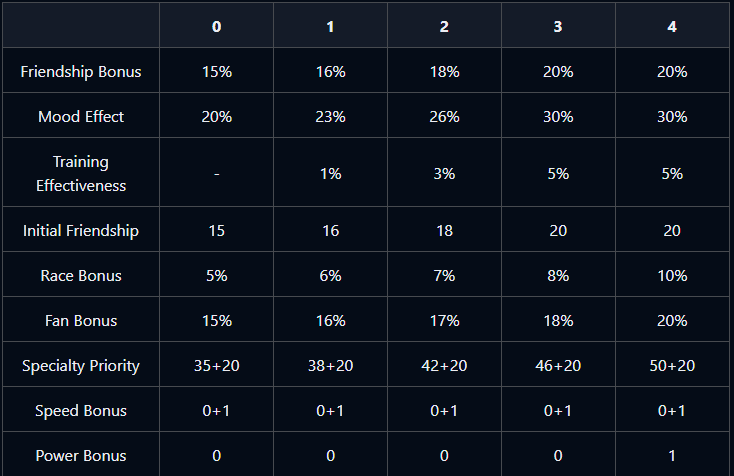The width and height of the screenshot is (734, 476).
Task: Select the Mood Effect row label
Action: 81,117
